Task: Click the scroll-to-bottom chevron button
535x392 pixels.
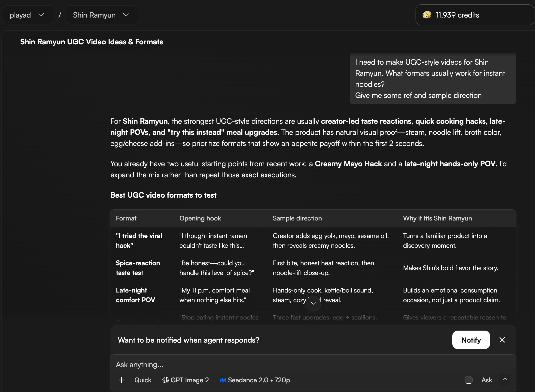Action: coord(313,303)
